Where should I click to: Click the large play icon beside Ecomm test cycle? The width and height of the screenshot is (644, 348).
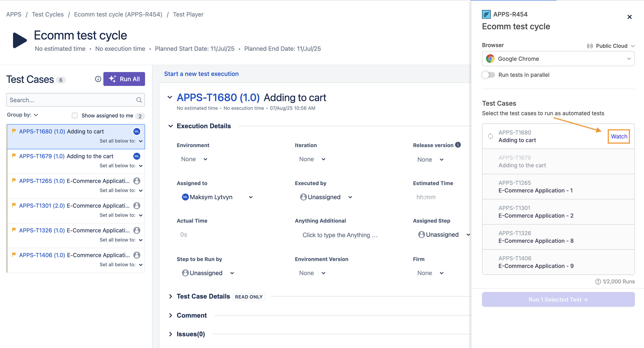click(x=20, y=40)
